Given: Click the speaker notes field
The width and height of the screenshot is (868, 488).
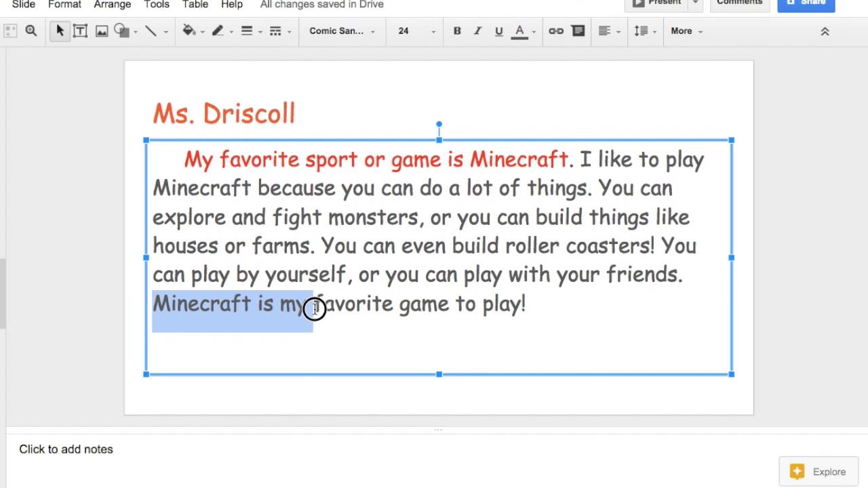Looking at the screenshot, I should 434,449.
